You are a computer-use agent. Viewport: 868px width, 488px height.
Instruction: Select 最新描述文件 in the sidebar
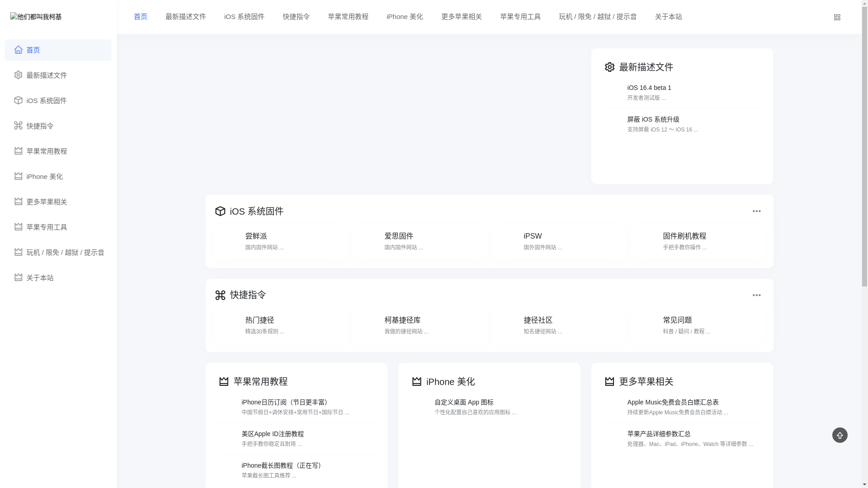point(58,75)
